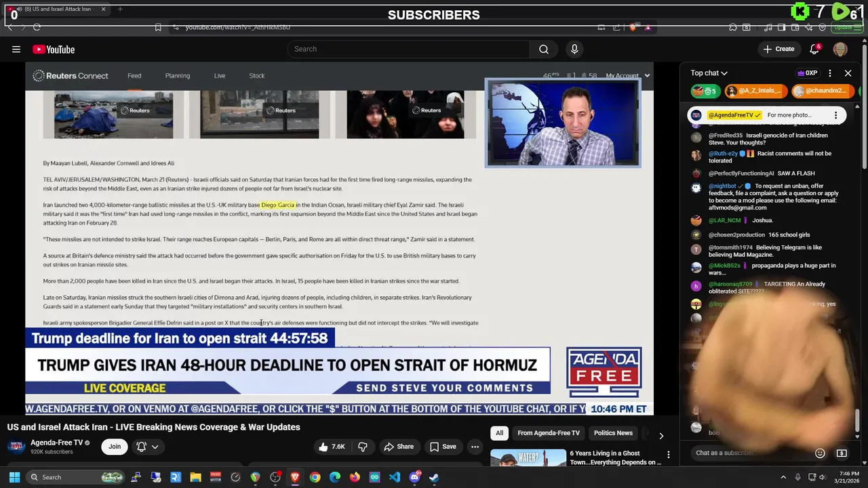868x488 pixels.
Task: Click the Windows taskbar search box
Action: 76,477
